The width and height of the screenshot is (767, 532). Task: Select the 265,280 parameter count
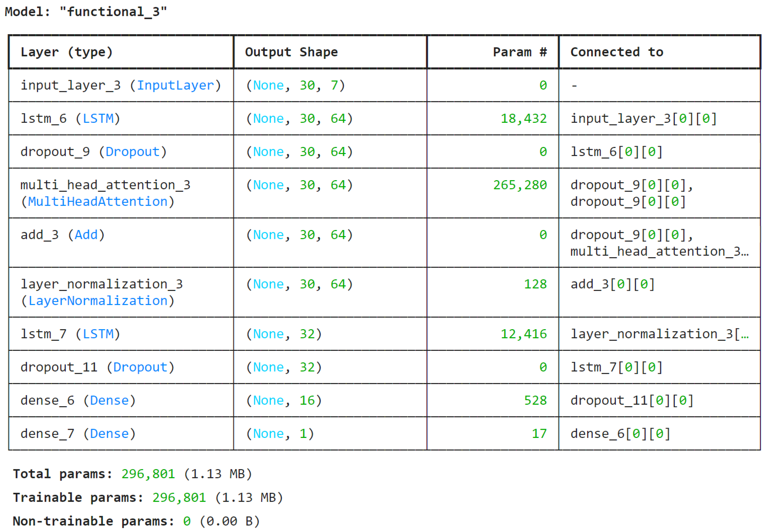coord(520,185)
